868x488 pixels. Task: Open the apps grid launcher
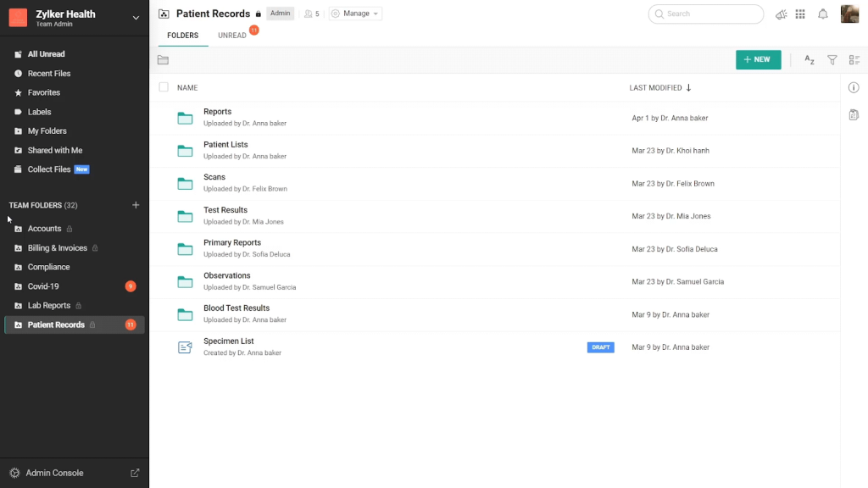click(799, 14)
